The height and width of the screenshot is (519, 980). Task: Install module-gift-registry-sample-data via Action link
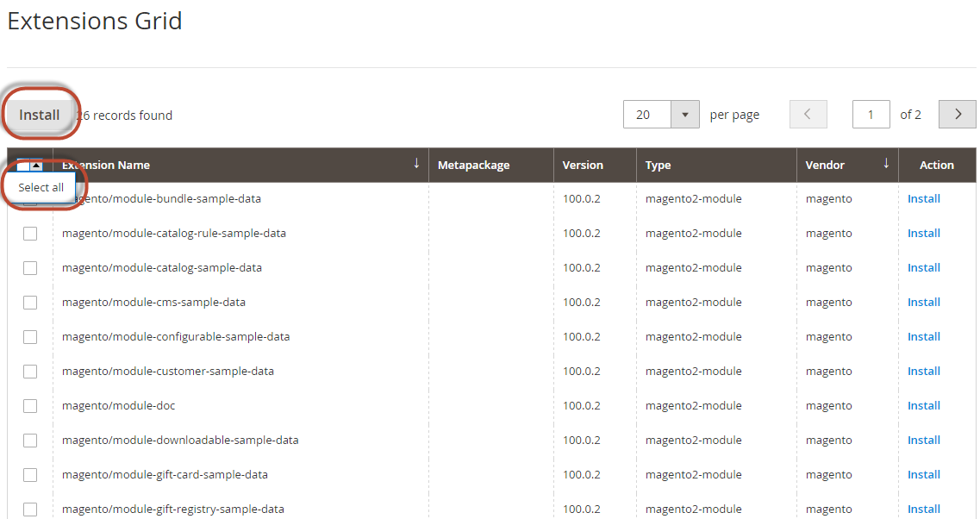[x=924, y=509]
